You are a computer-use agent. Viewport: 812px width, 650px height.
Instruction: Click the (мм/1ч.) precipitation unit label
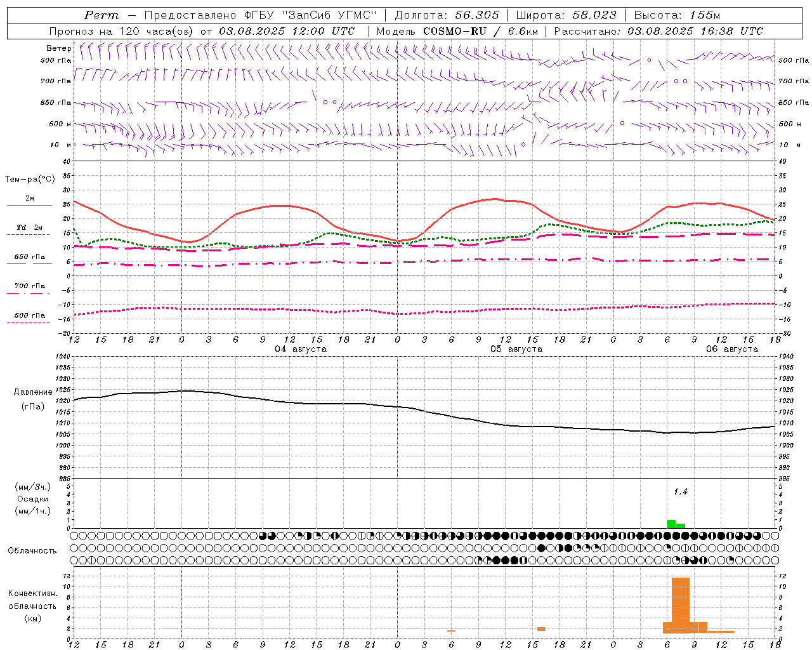point(33,511)
